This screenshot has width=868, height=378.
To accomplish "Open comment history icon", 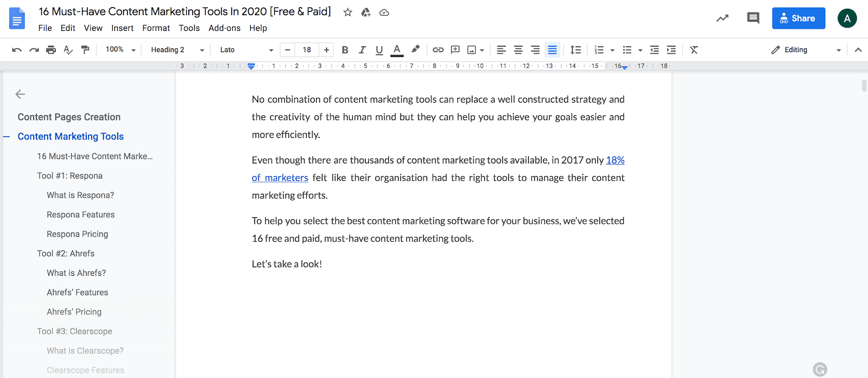I will click(x=753, y=18).
